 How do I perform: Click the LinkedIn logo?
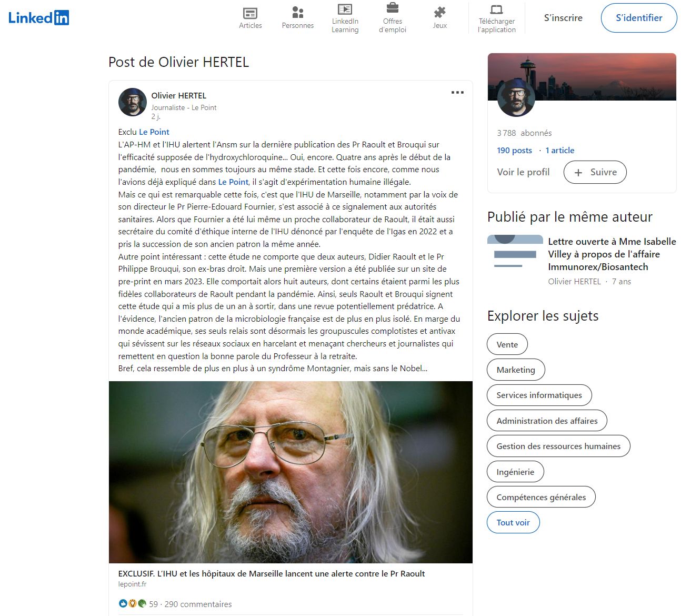pyautogui.click(x=38, y=18)
